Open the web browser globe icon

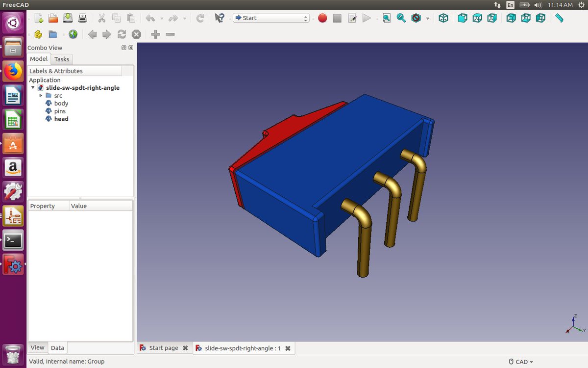coord(73,34)
